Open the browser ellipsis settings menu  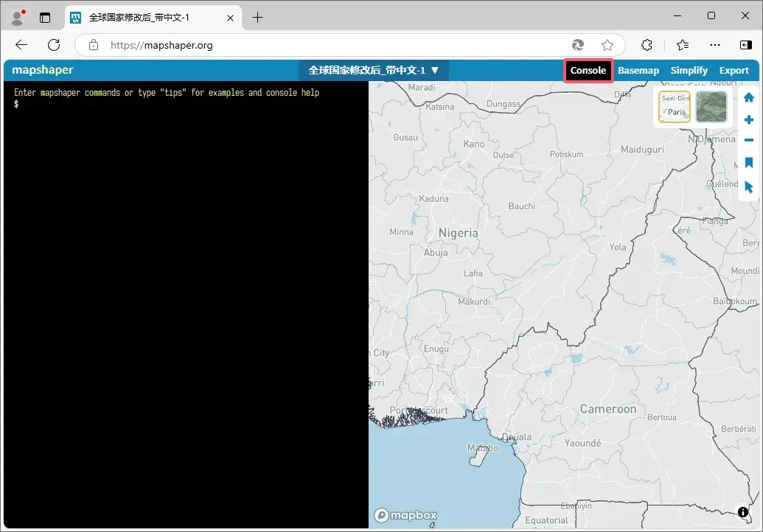[714, 44]
